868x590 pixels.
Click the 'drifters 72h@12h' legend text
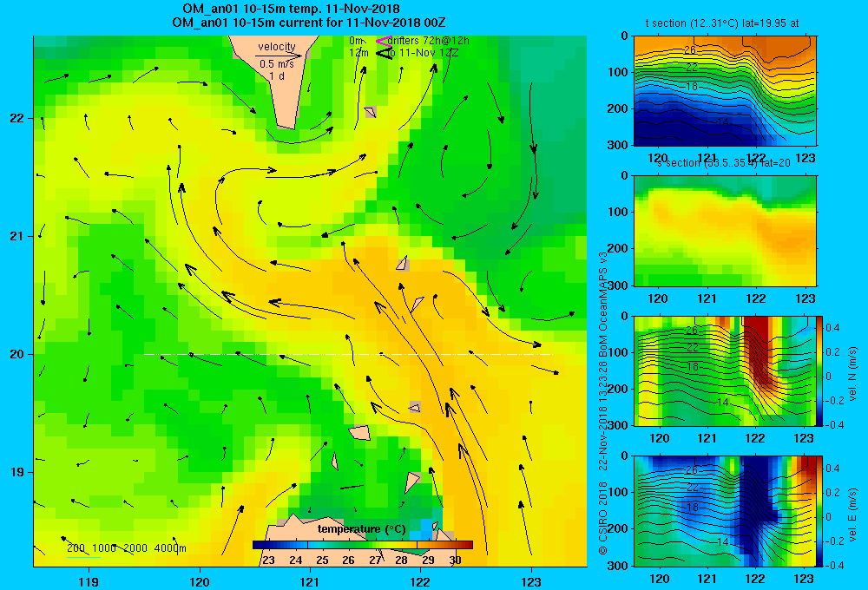429,41
